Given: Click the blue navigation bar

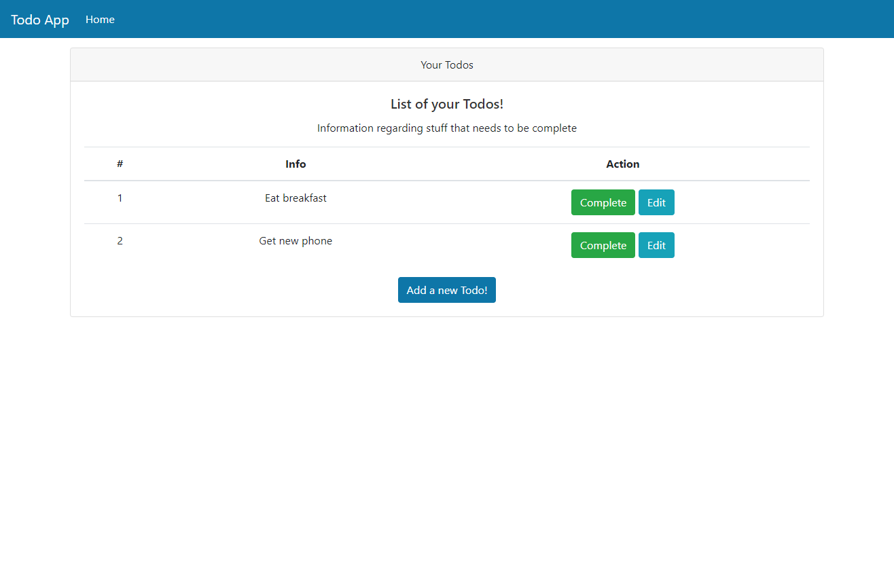Looking at the screenshot, I should pyautogui.click(x=447, y=19).
